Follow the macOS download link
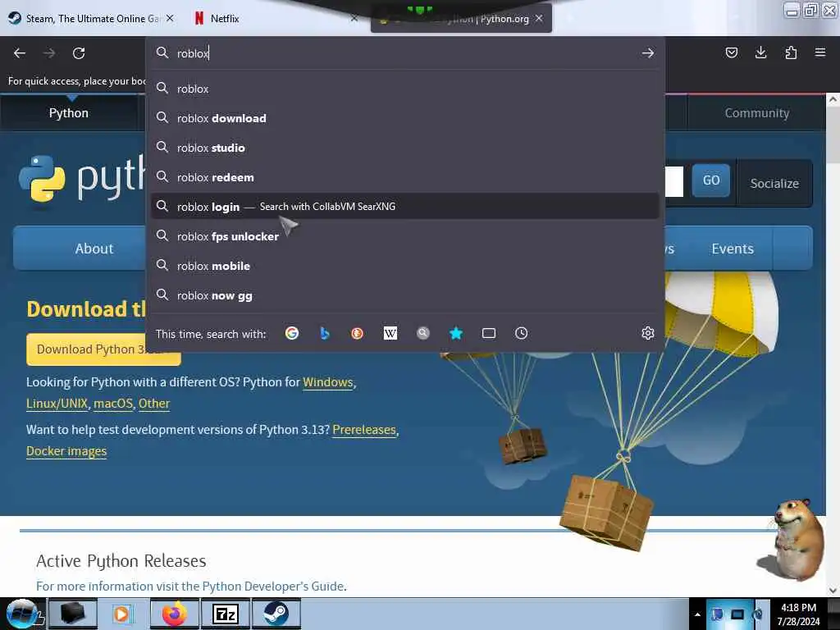Viewport: 840px width, 630px height. (x=113, y=404)
